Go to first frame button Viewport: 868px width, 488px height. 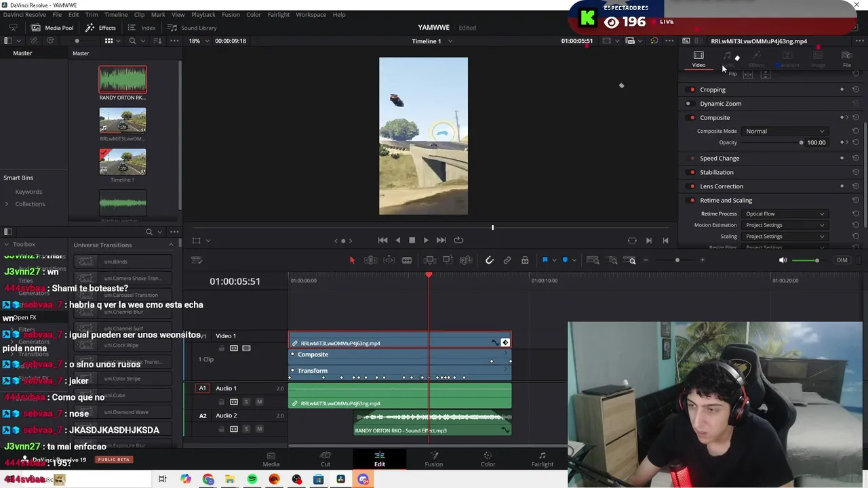point(382,240)
